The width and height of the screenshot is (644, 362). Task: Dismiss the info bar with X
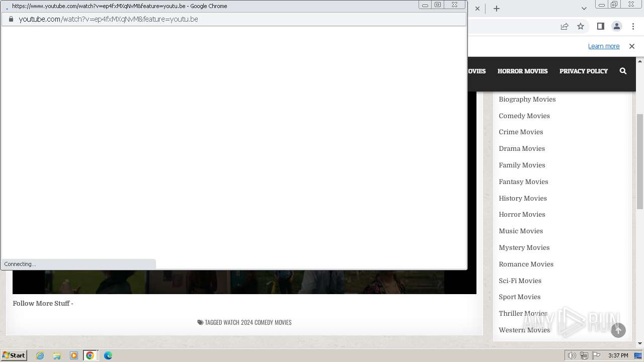[632, 46]
